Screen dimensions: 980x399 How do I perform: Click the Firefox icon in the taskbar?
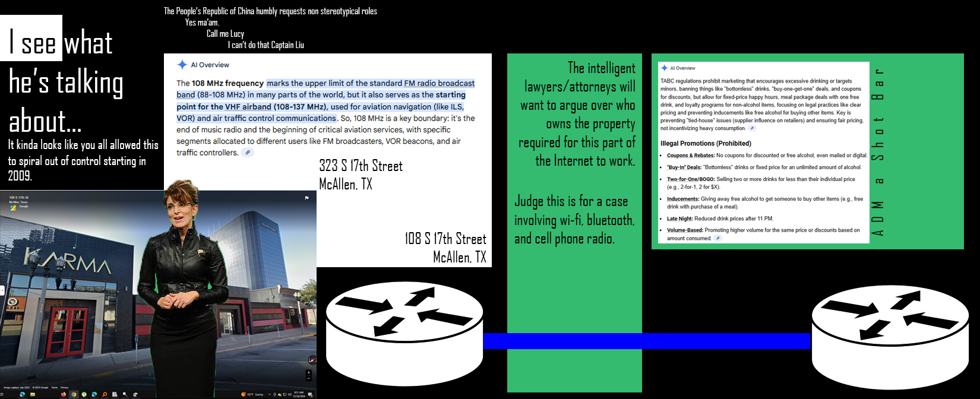coord(64,394)
